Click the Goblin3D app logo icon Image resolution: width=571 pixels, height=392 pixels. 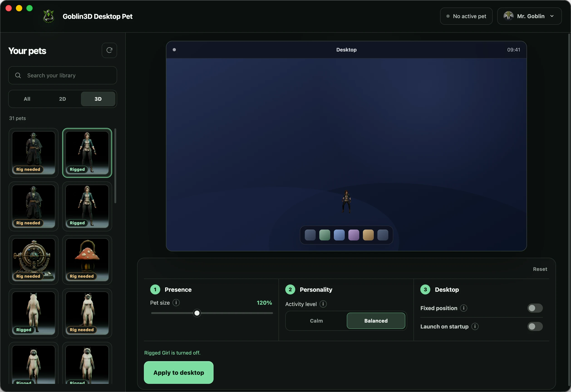[x=49, y=16]
